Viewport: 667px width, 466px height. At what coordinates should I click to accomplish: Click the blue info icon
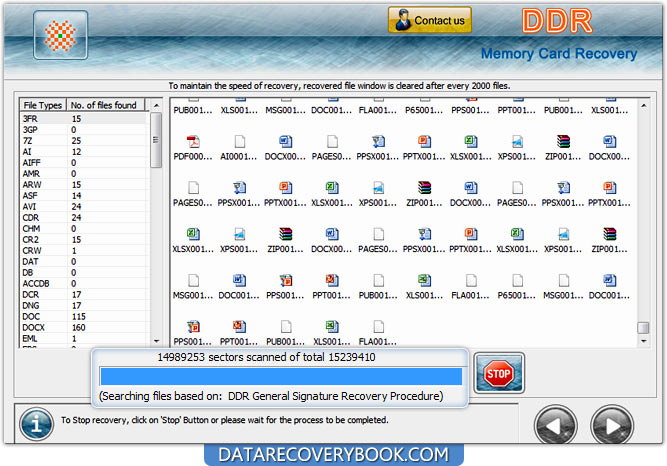[x=36, y=424]
